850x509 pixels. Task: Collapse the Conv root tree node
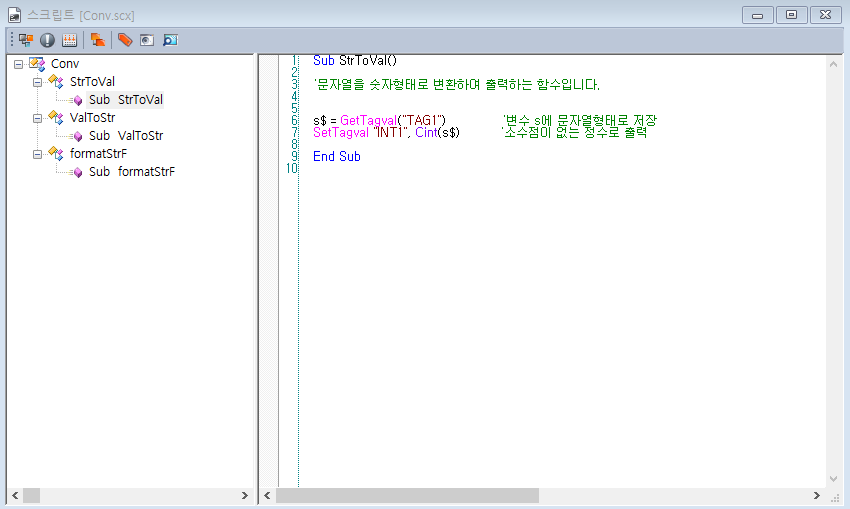(18, 65)
